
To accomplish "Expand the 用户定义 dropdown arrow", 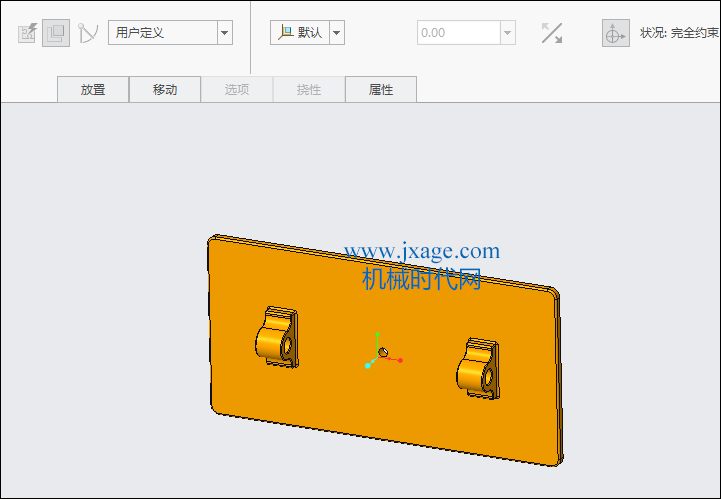I will [x=225, y=33].
